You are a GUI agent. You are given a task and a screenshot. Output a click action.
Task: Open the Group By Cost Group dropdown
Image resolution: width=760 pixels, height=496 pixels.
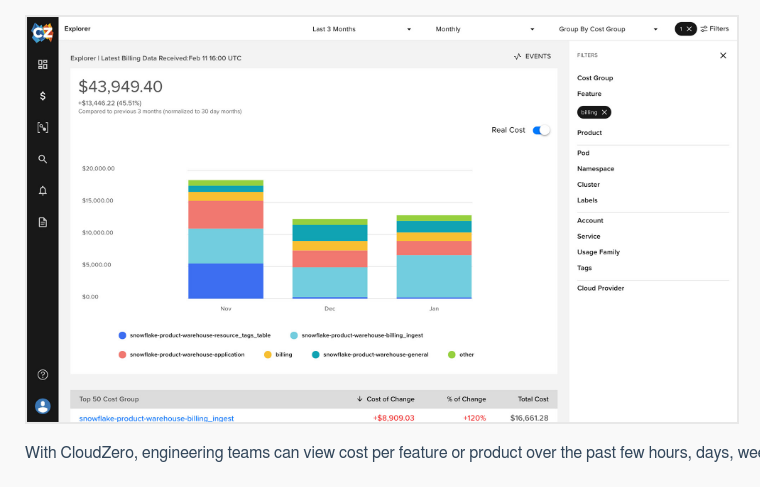pyautogui.click(x=608, y=29)
